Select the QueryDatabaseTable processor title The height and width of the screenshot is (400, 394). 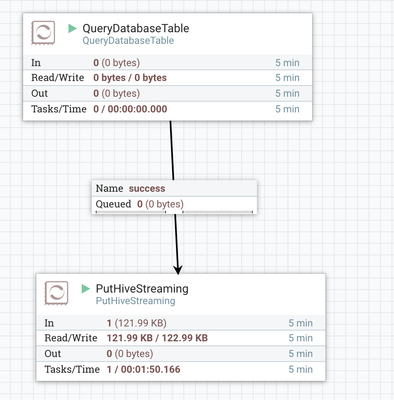pyautogui.click(x=136, y=29)
